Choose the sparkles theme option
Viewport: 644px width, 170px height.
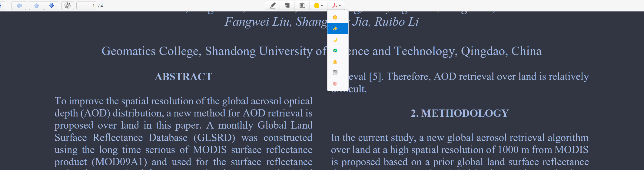point(338,28)
